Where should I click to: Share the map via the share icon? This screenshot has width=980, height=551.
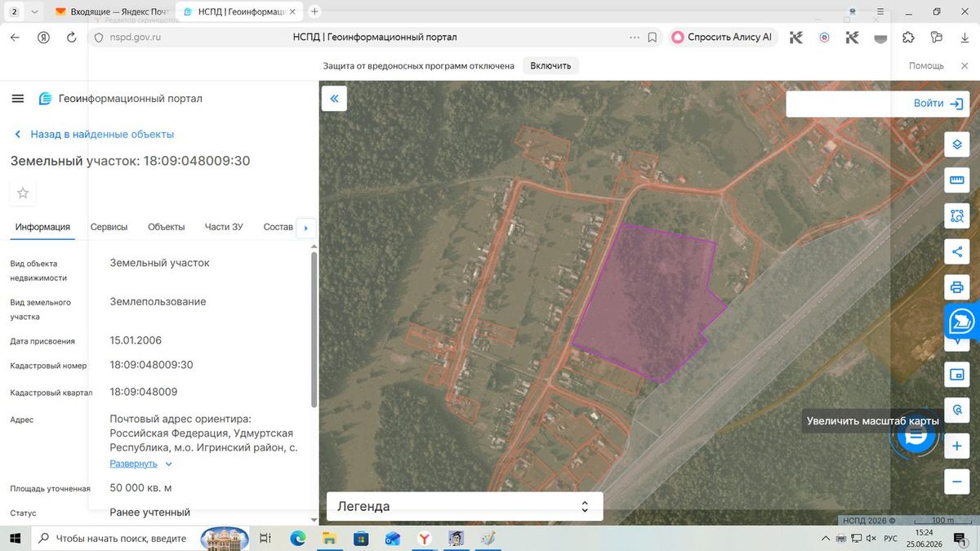956,252
